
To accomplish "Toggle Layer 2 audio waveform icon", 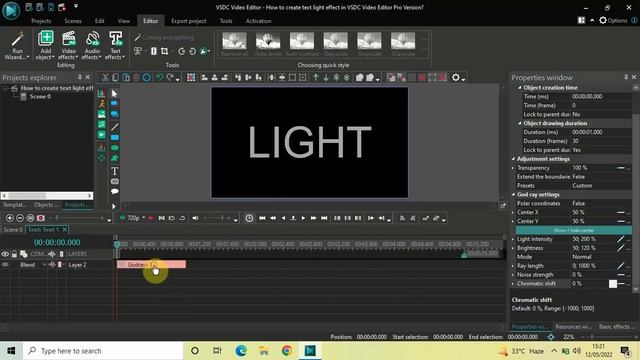I will (52, 265).
